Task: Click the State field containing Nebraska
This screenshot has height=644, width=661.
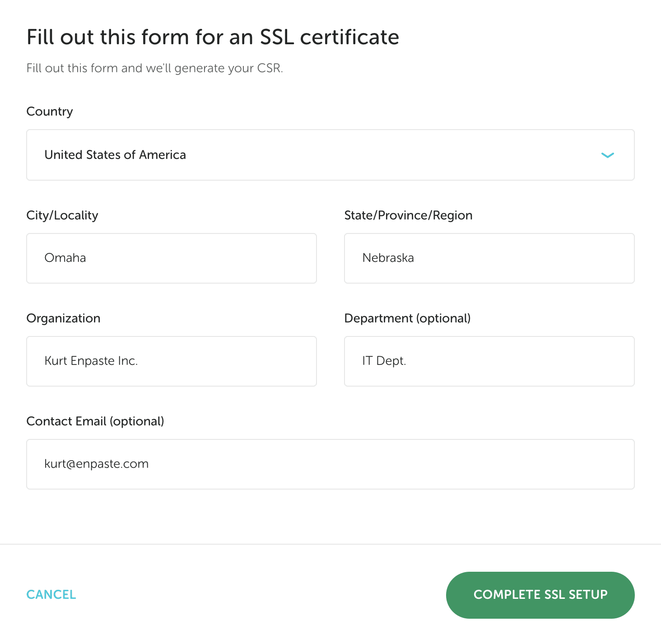Action: [489, 258]
